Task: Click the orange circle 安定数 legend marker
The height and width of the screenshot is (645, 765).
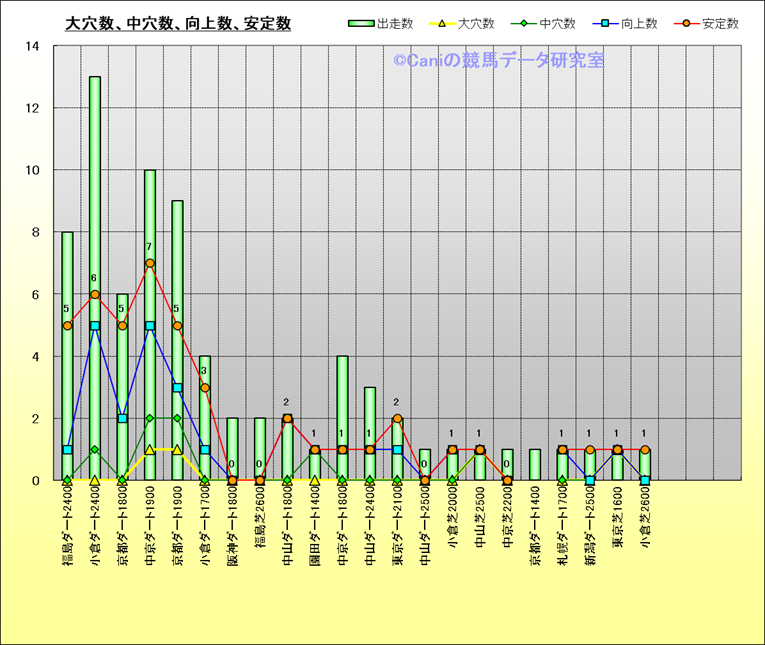Action: tap(686, 24)
